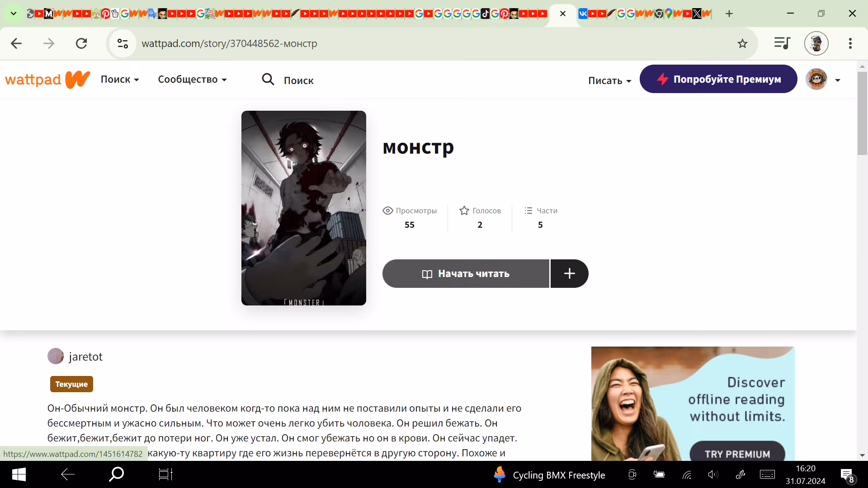This screenshot has width=868, height=488.
Task: Click the Meet Now camera tray icon
Action: click(x=632, y=474)
